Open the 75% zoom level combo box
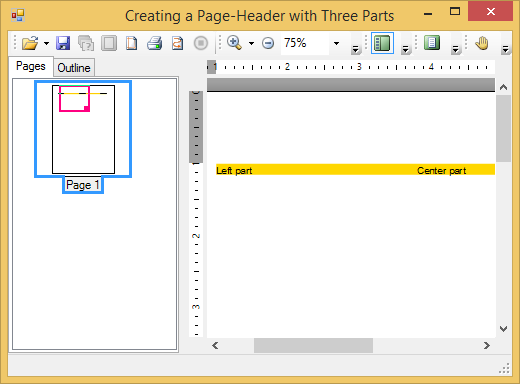The image size is (520, 384). coord(311,43)
